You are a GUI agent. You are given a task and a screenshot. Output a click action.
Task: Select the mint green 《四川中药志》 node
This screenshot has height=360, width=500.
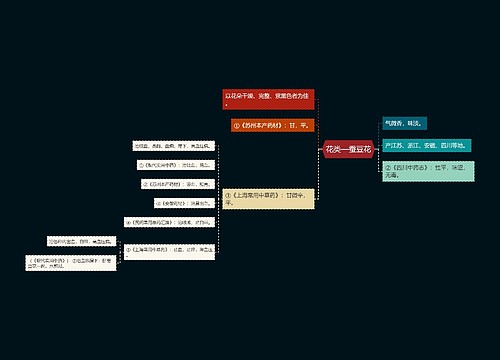pyautogui.click(x=428, y=171)
